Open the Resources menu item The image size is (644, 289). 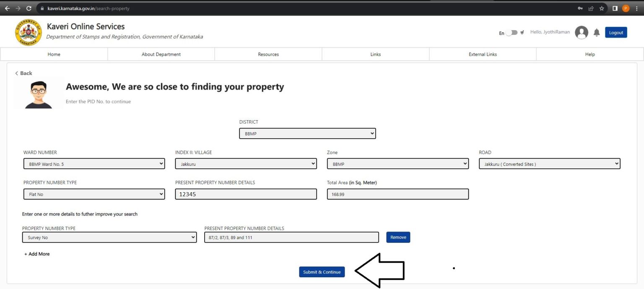pyautogui.click(x=268, y=54)
